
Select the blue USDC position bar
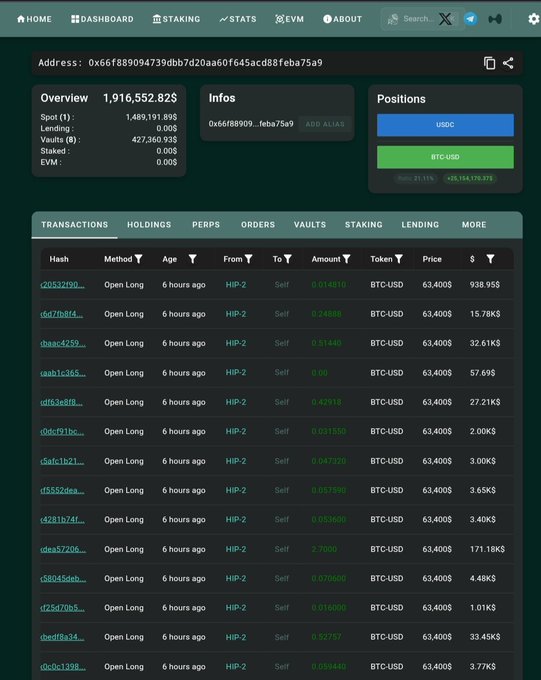click(x=445, y=125)
